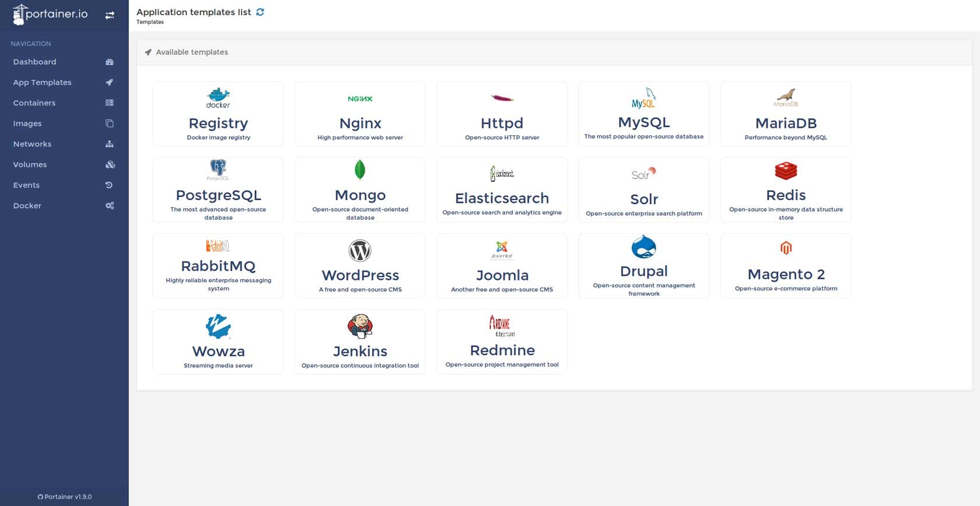
Task: Select the Registry template title
Action: [218, 124]
